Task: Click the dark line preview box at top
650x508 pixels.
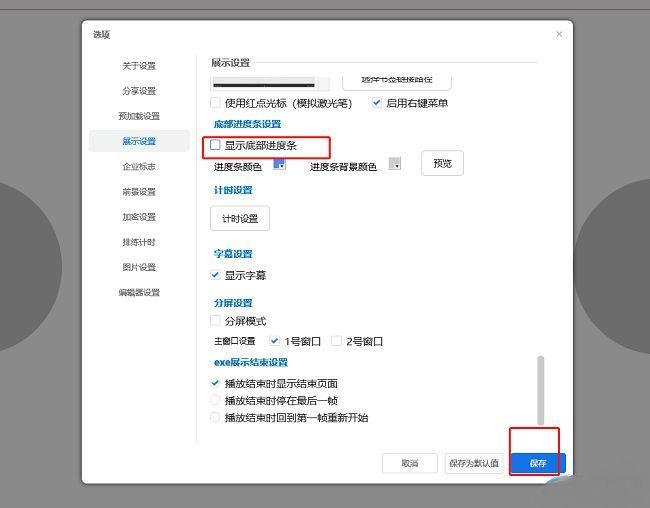Action: pos(270,84)
